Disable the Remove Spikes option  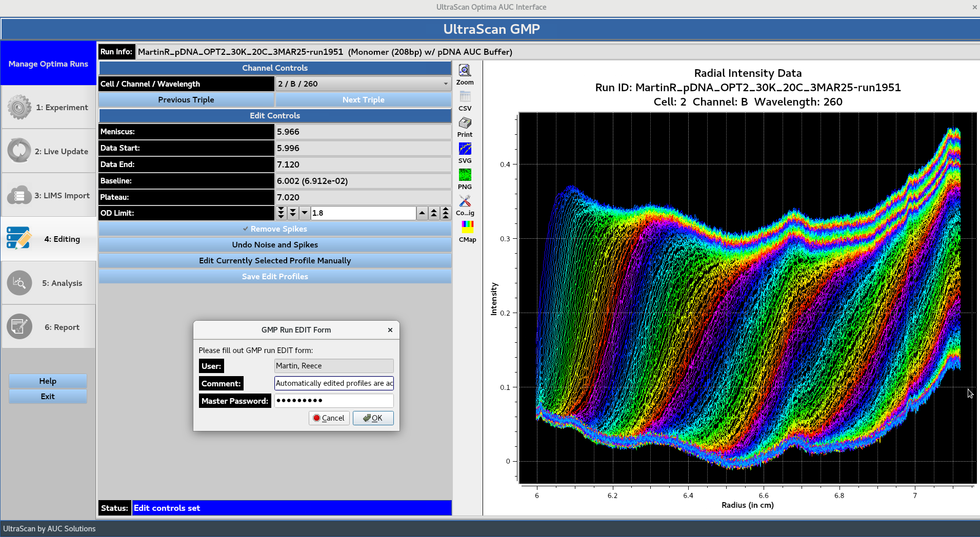(x=275, y=229)
